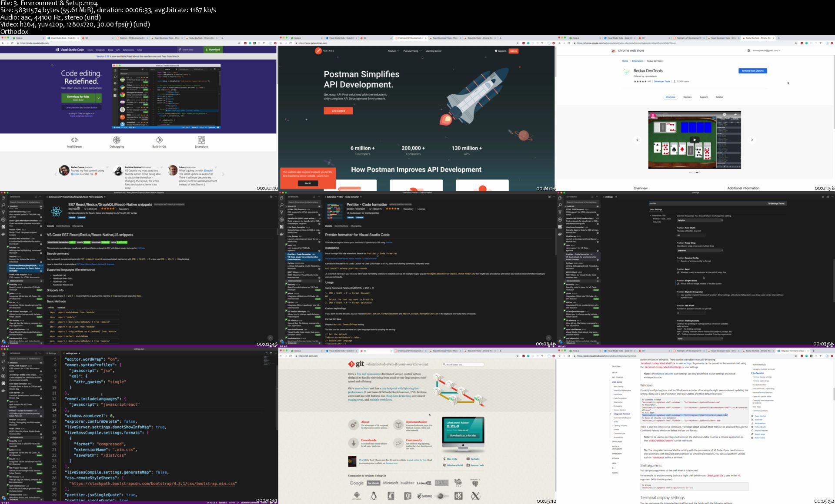Click Remove from Chrome button
Screen dimensions: 835x504
point(753,71)
